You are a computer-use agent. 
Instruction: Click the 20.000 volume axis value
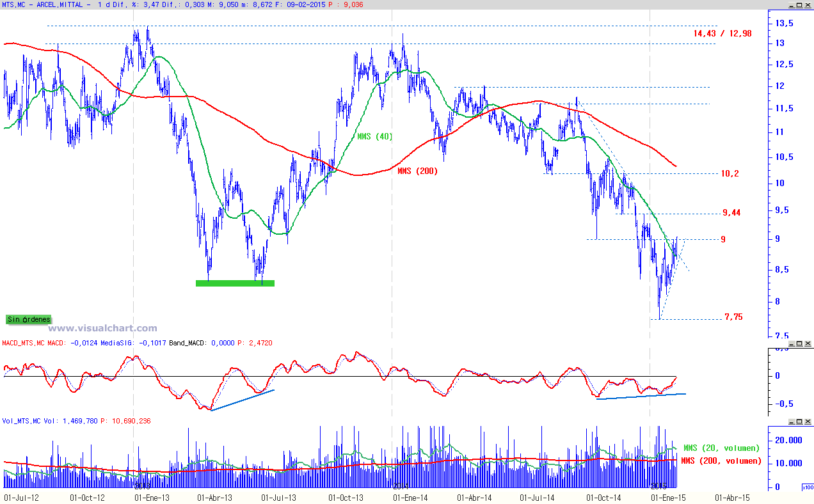(787, 440)
